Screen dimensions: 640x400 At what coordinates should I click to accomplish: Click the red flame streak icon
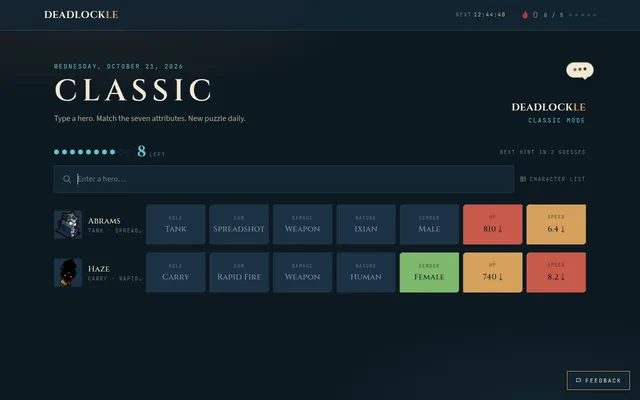point(525,15)
